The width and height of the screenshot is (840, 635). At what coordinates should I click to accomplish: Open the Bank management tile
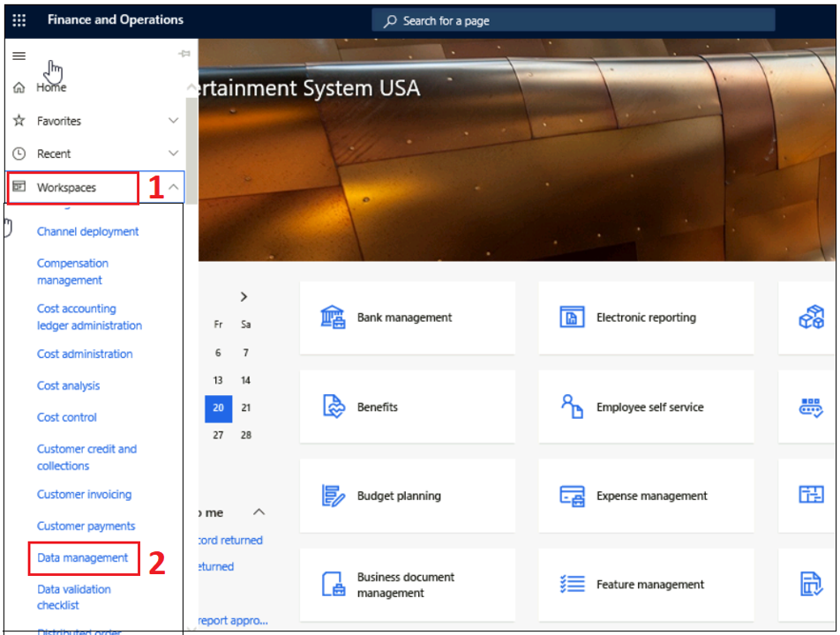(407, 317)
